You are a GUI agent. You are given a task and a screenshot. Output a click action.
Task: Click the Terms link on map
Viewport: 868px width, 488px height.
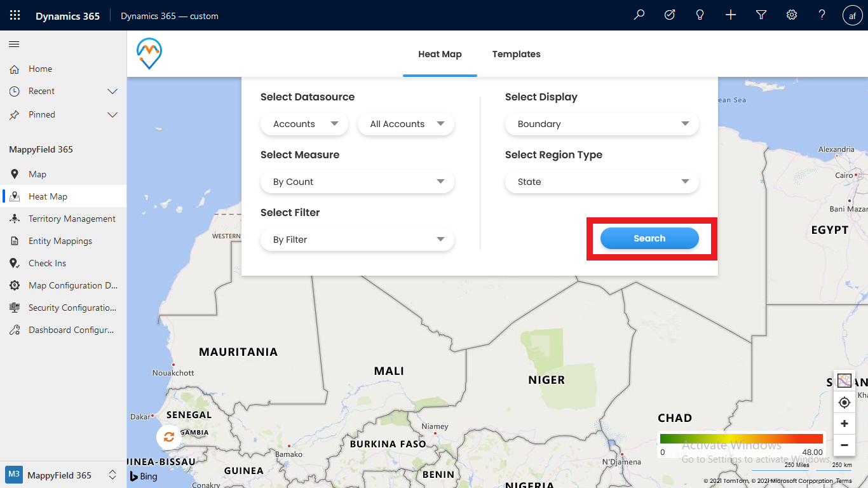point(844,481)
